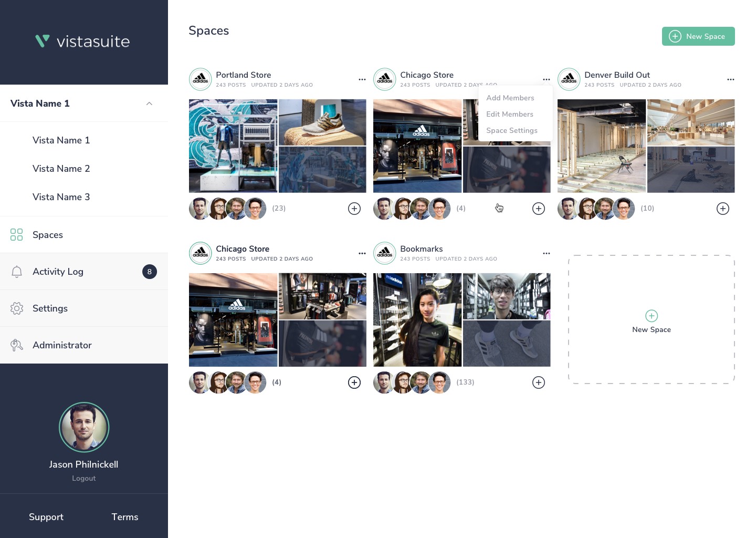Click Denver Build Out member count (10)
Screen dimensions: 756x538
click(x=647, y=209)
